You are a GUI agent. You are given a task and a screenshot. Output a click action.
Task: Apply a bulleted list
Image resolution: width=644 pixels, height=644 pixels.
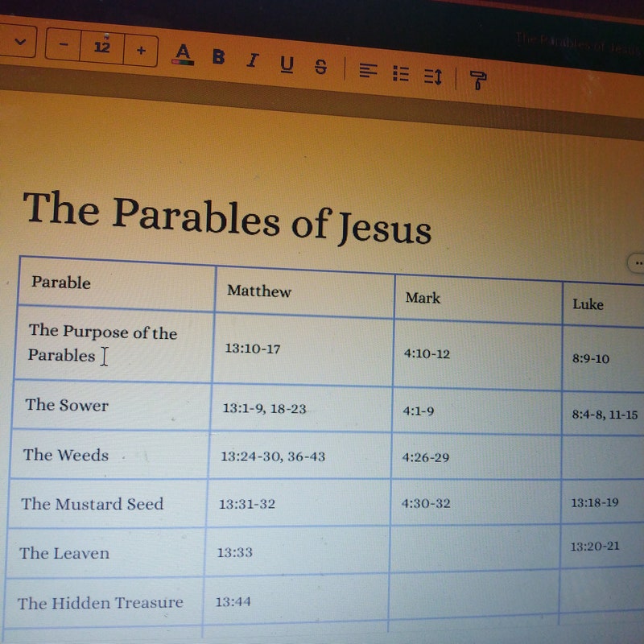coord(400,72)
